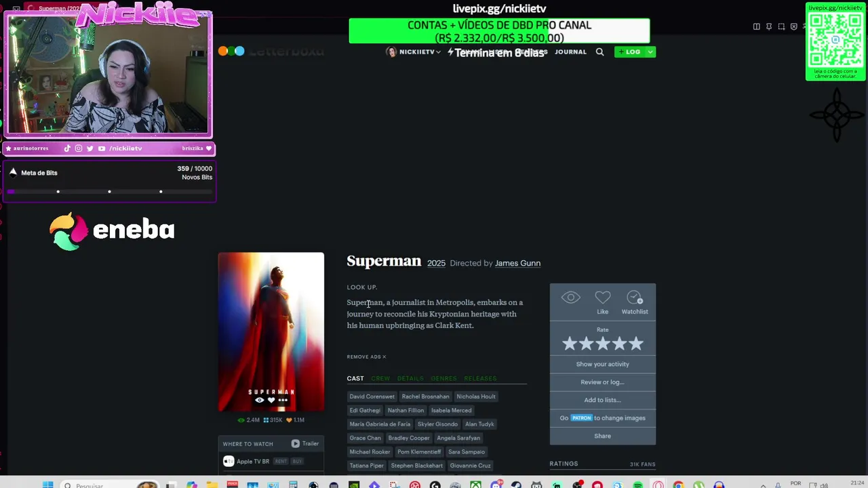Open cast member Rachel Brosnahan
This screenshot has width=868, height=488.
(x=425, y=396)
